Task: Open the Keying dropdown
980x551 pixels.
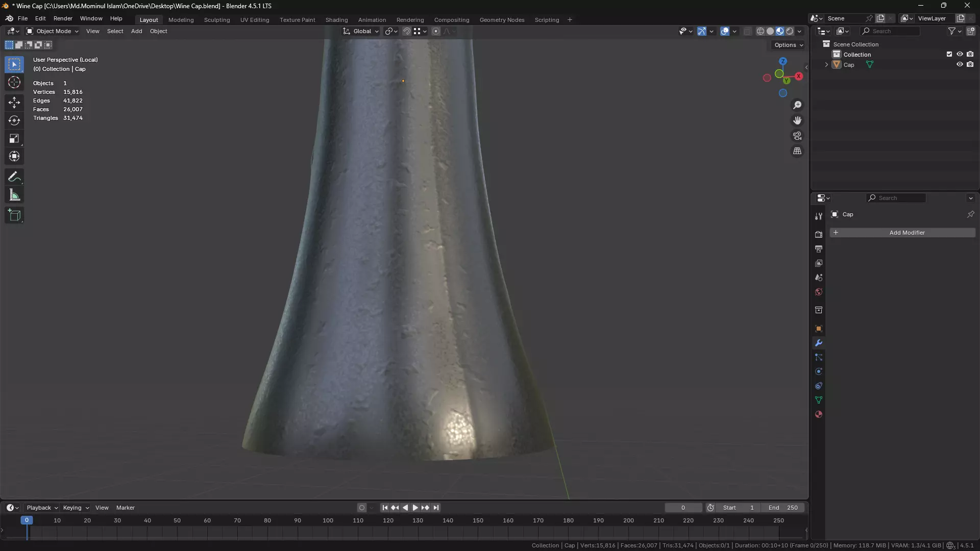Action: point(76,508)
